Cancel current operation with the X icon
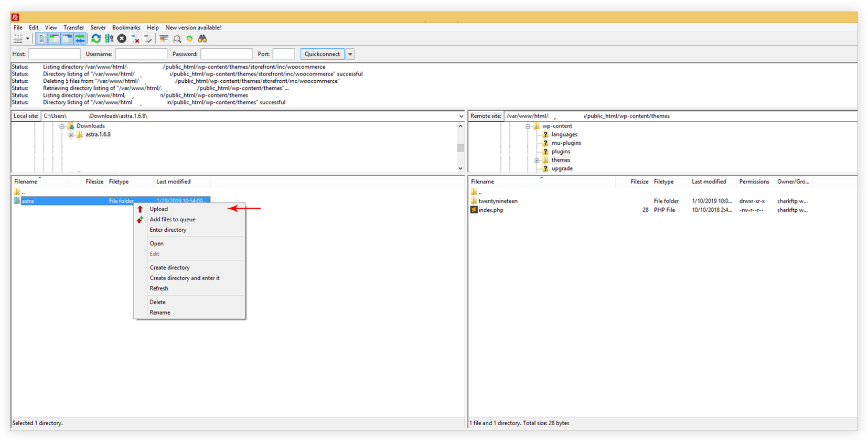The height and width of the screenshot is (441, 868). click(122, 39)
